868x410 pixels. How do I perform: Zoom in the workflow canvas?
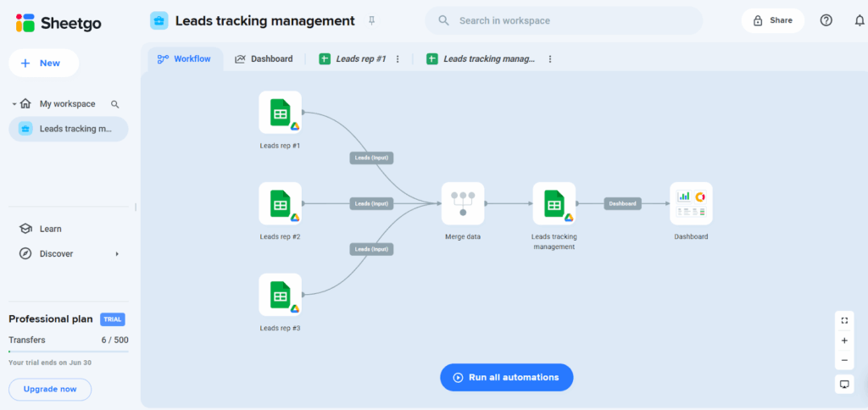(844, 341)
